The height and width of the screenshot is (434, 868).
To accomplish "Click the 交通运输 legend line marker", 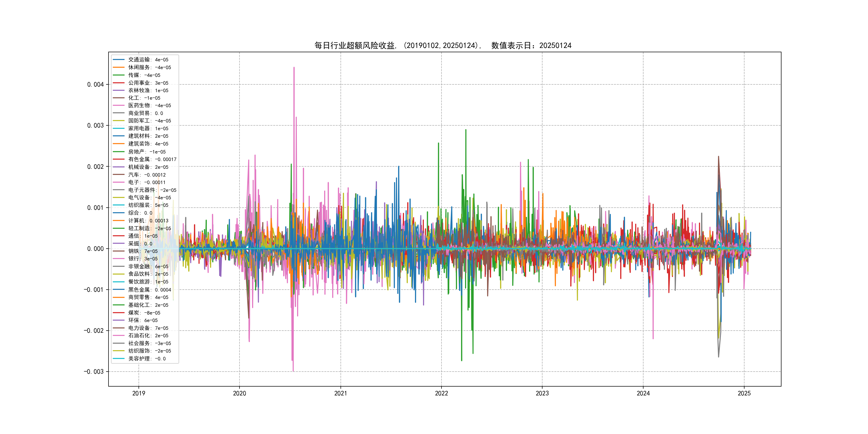I will pyautogui.click(x=119, y=60).
